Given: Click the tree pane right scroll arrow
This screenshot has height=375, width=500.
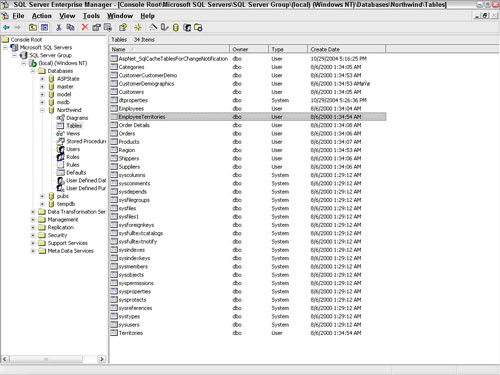Looking at the screenshot, I should (102, 359).
